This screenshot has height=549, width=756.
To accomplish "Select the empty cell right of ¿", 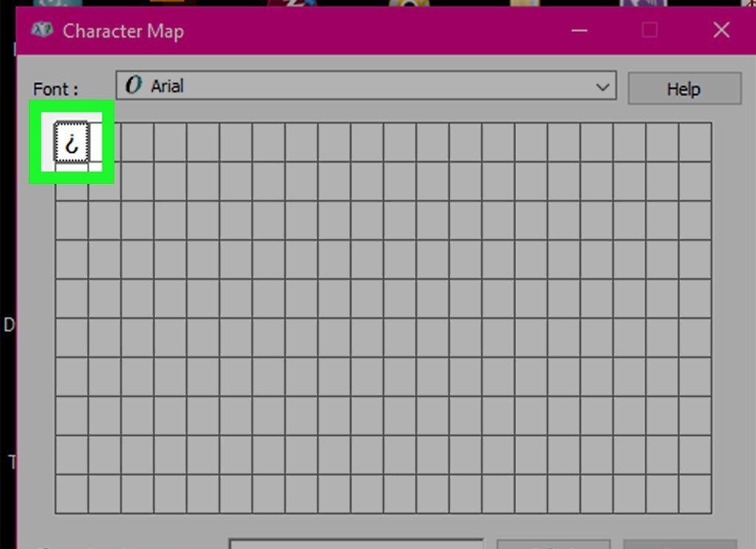I will point(105,143).
